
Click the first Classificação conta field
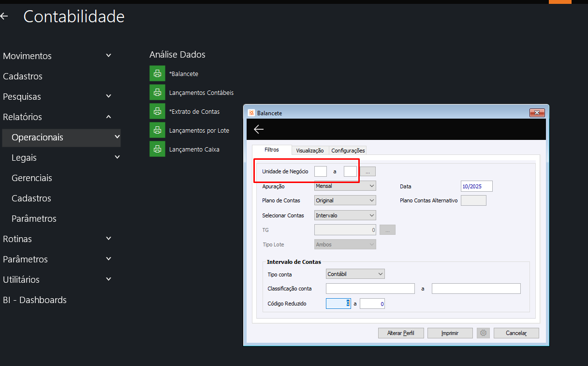tap(370, 289)
